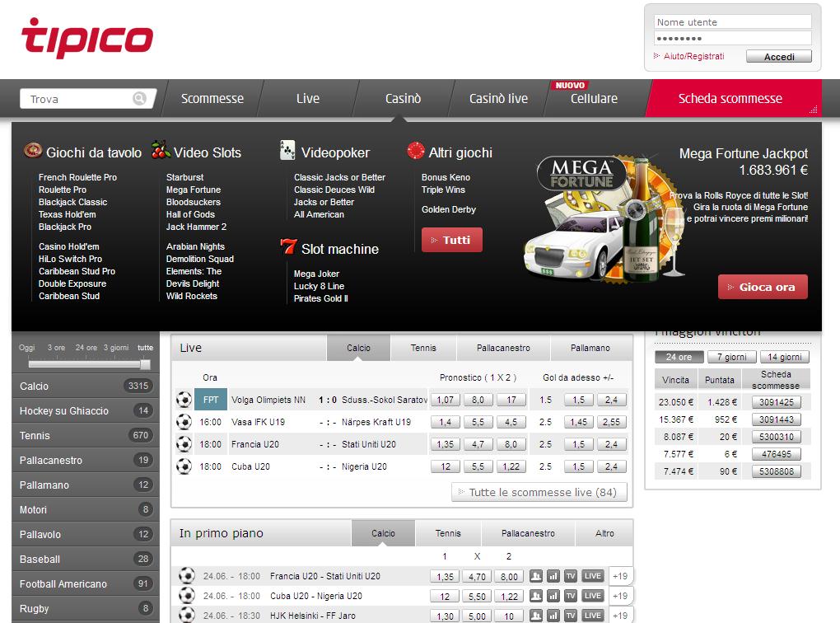Open Baseball sports category
This screenshot has height=623, width=840.
tap(86, 560)
